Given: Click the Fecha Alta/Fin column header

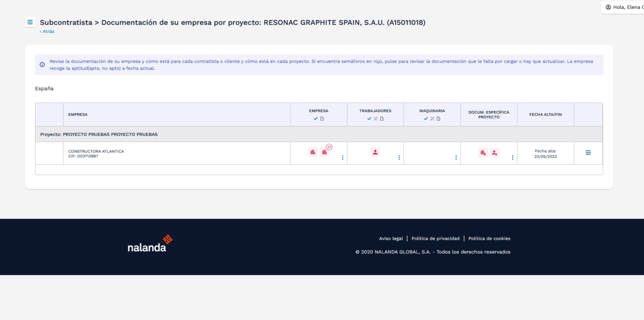Looking at the screenshot, I should 545,114.
